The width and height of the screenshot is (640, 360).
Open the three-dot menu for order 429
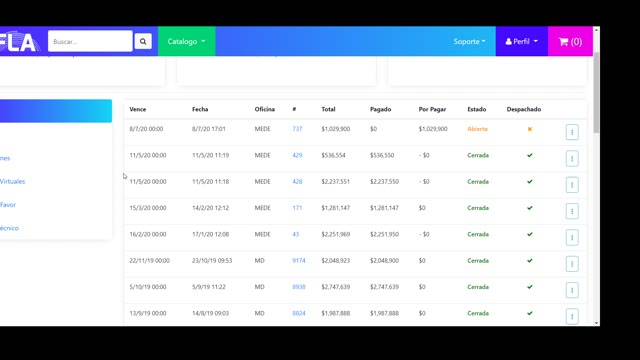[x=572, y=158]
